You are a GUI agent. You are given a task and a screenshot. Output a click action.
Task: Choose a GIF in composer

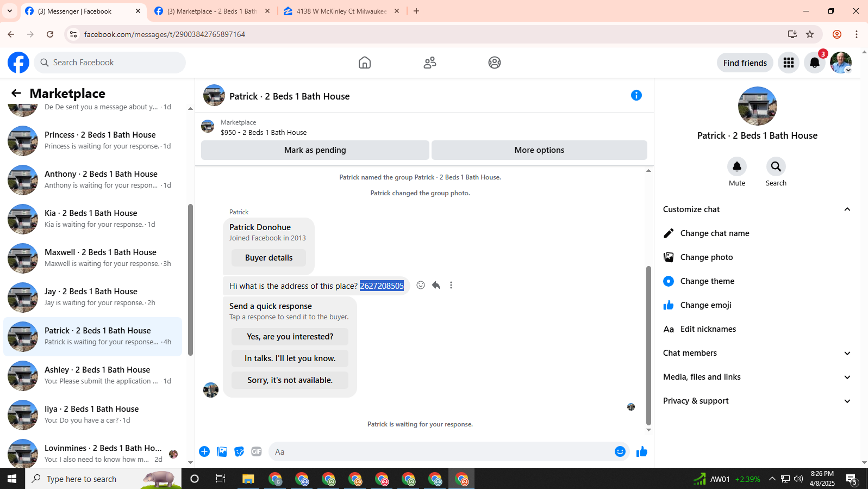tap(257, 451)
